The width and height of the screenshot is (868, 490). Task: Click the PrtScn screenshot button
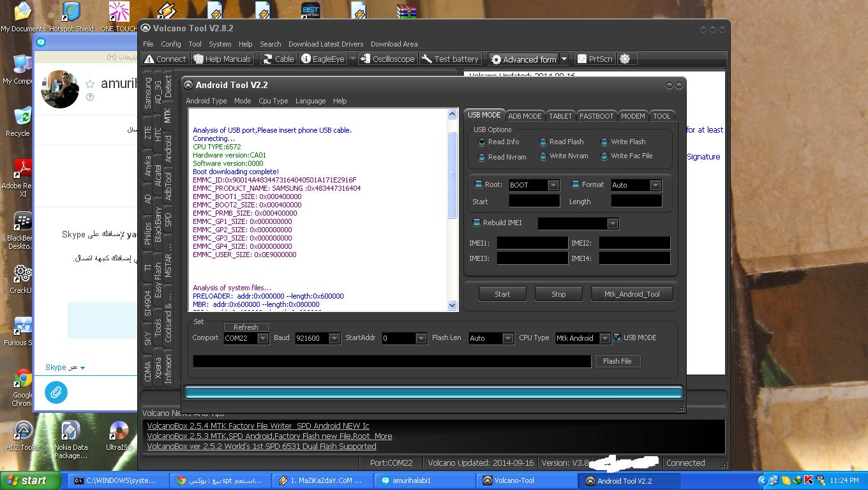pyautogui.click(x=595, y=59)
